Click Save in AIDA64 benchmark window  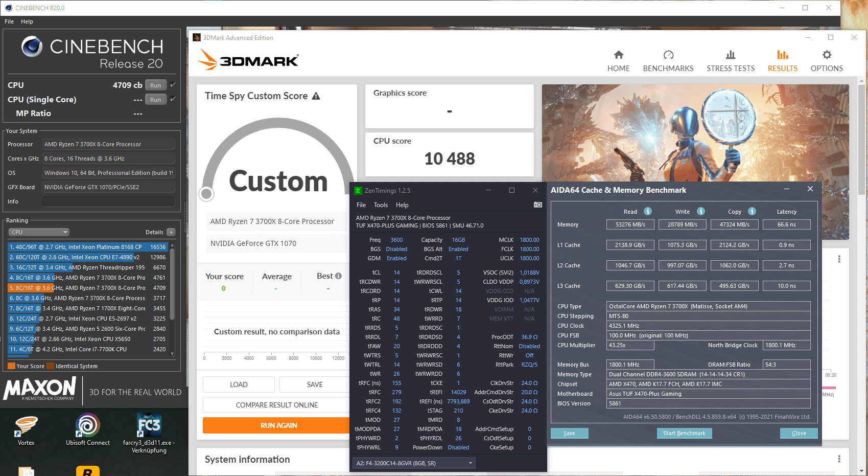coord(570,433)
